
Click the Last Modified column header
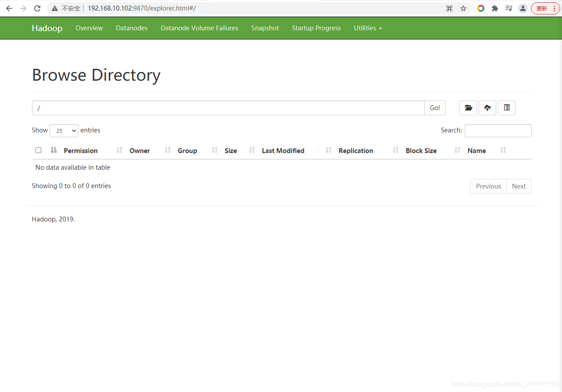(283, 151)
